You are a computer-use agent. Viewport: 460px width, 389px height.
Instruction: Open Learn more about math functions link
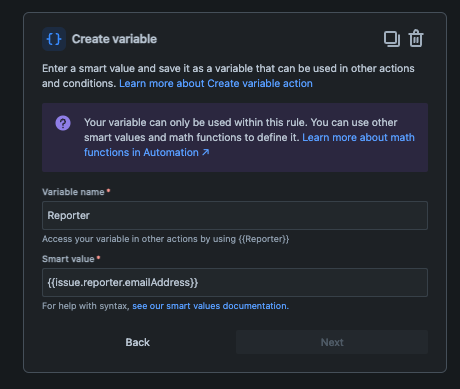coord(358,137)
